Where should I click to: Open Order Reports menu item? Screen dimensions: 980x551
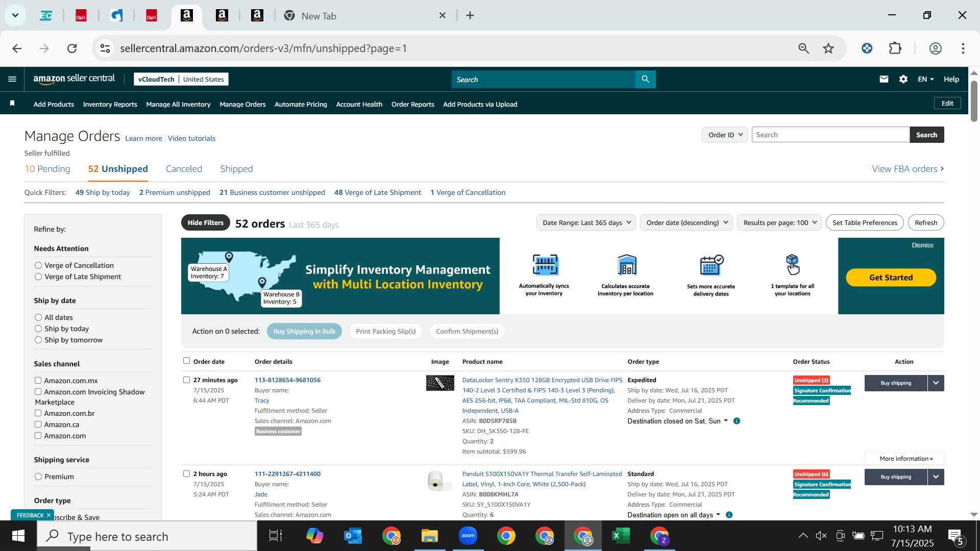pyautogui.click(x=412, y=104)
